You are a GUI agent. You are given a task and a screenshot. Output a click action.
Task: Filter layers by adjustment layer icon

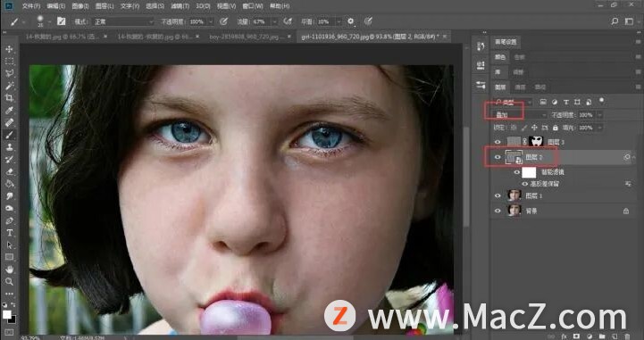click(x=554, y=102)
